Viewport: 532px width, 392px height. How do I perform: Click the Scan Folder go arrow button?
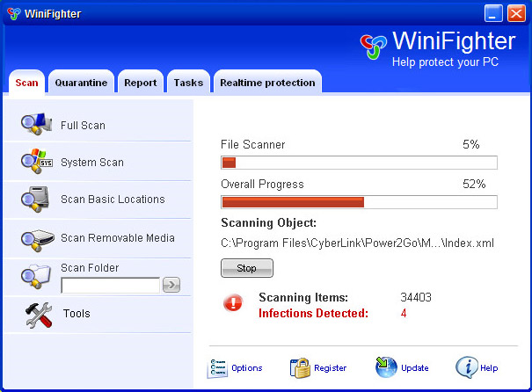point(171,285)
